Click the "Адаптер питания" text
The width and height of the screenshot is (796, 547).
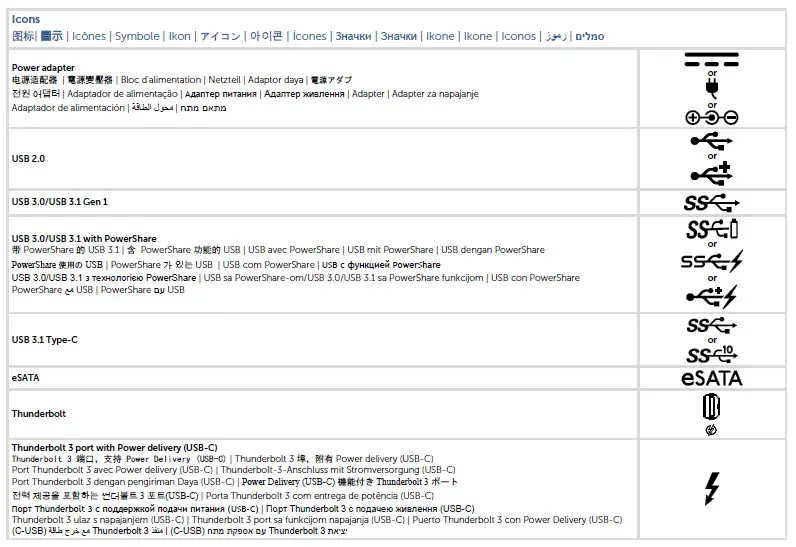pos(221,94)
